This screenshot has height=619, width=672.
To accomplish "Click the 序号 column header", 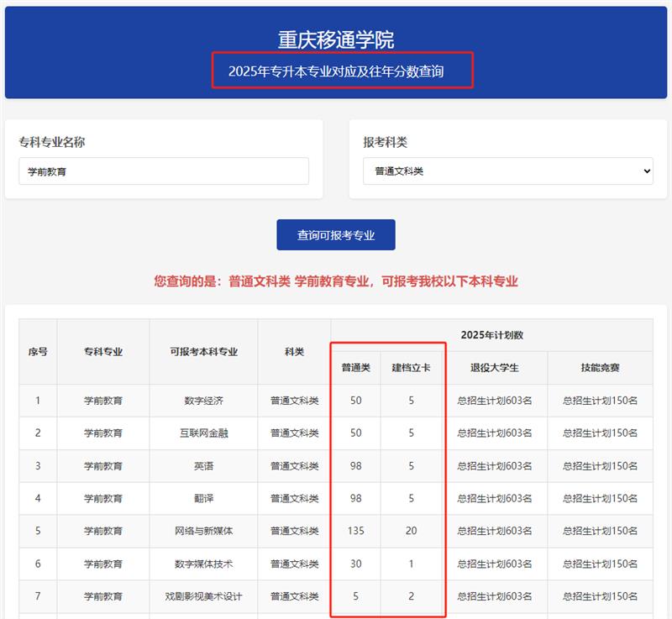I will 38,352.
